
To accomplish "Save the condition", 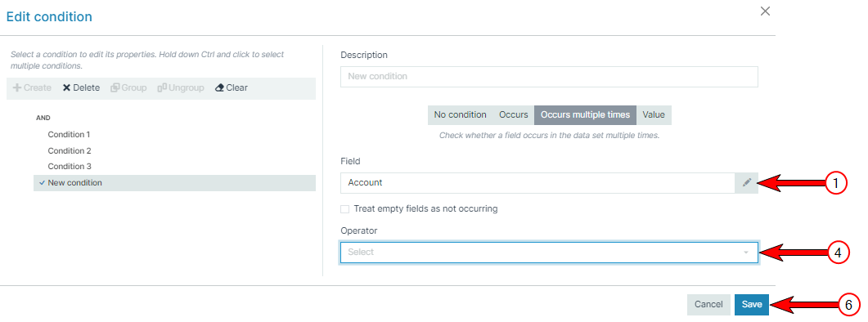I will pyautogui.click(x=752, y=304).
